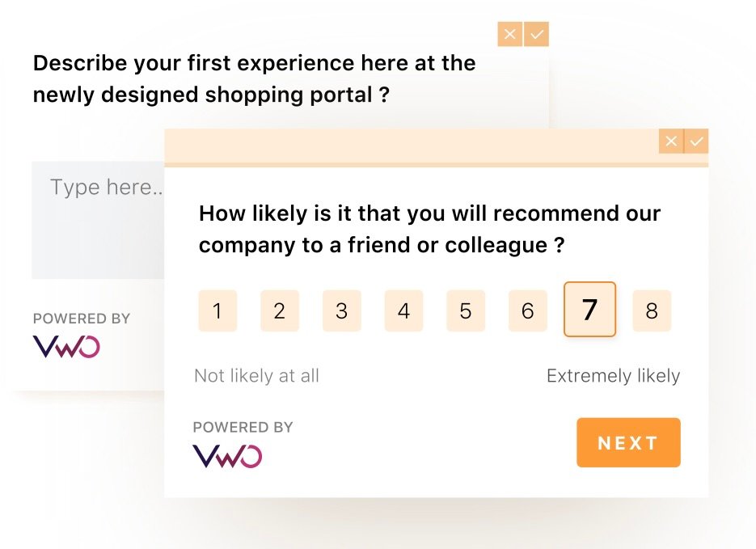Close the shopping portal survey X icon
Image resolution: width=756 pixels, height=549 pixels.
tap(510, 34)
